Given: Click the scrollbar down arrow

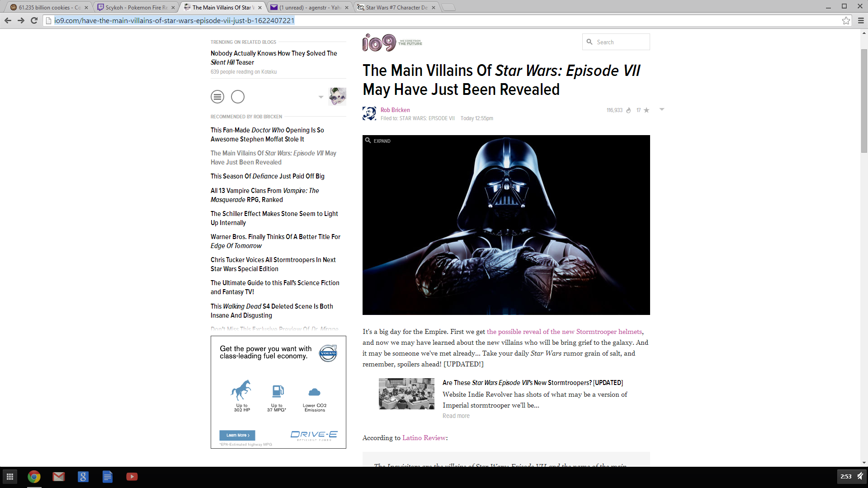Looking at the screenshot, I should (x=864, y=463).
